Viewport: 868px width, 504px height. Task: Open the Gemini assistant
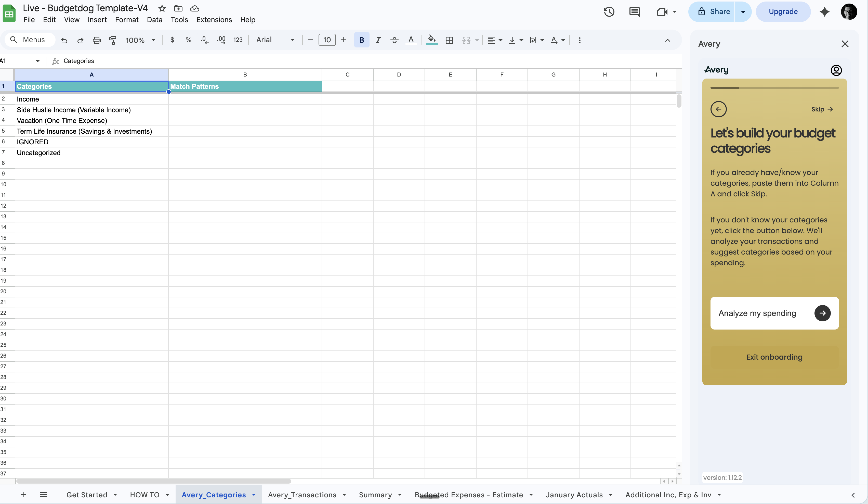825,11
